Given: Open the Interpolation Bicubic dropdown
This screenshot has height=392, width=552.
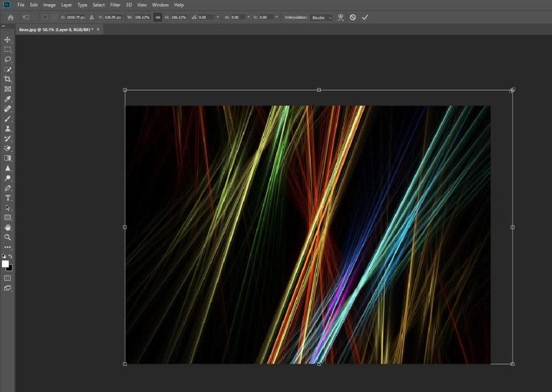Looking at the screenshot, I should (321, 18).
